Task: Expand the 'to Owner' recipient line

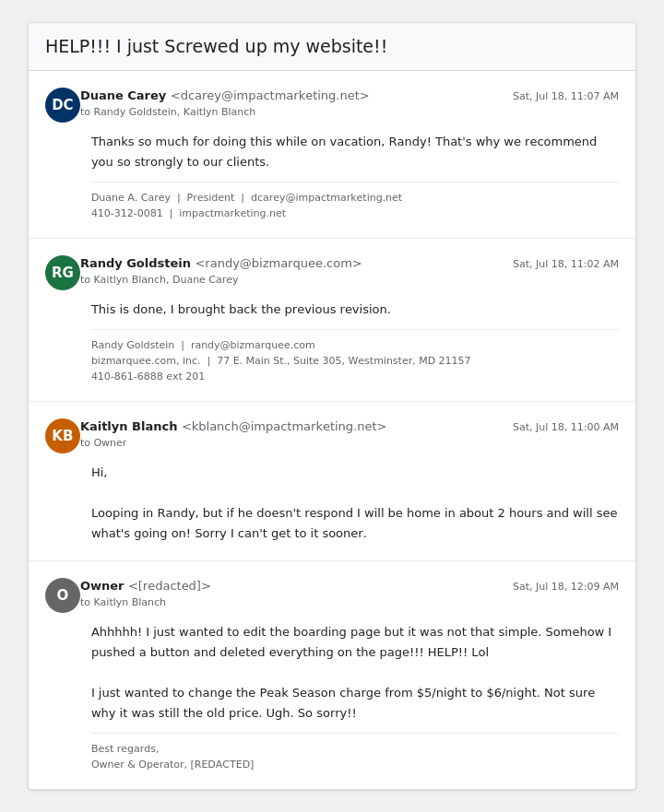Action: pyautogui.click(x=103, y=442)
